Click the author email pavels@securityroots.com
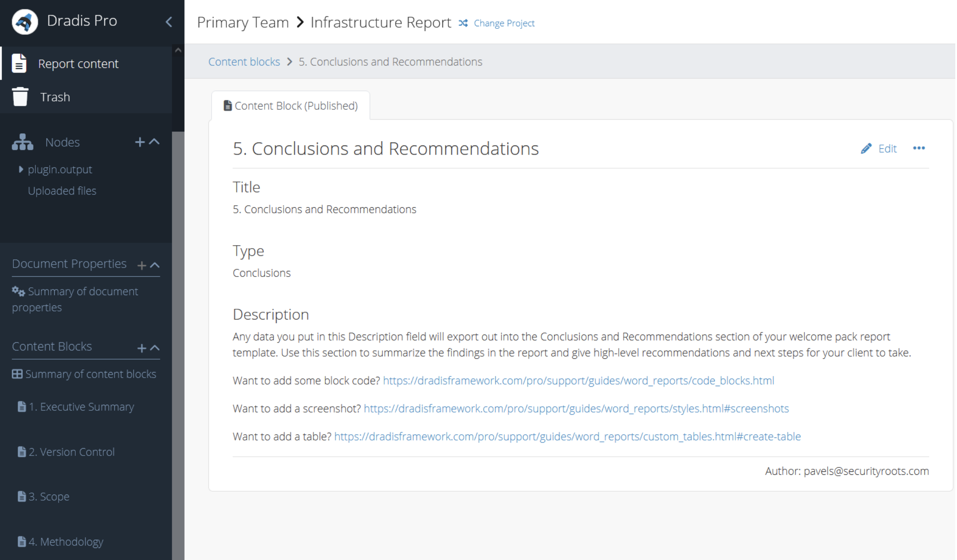The width and height of the screenshot is (957, 560). tap(866, 471)
